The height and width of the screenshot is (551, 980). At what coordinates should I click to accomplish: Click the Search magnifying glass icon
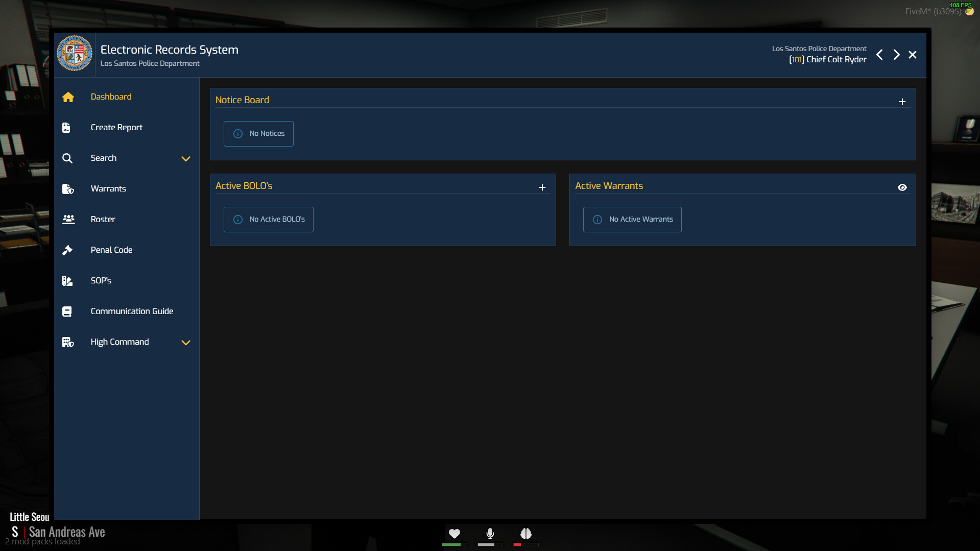pos(67,158)
